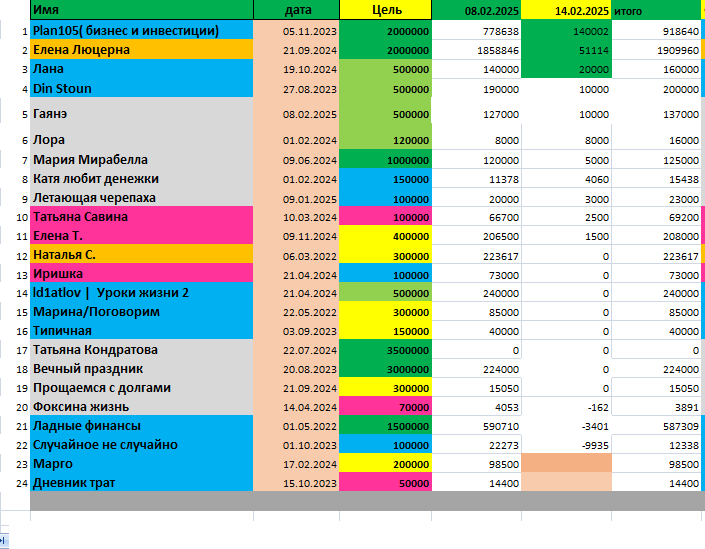Click the pink goal cell 70000
This screenshot has height=549, width=705.
click(385, 406)
